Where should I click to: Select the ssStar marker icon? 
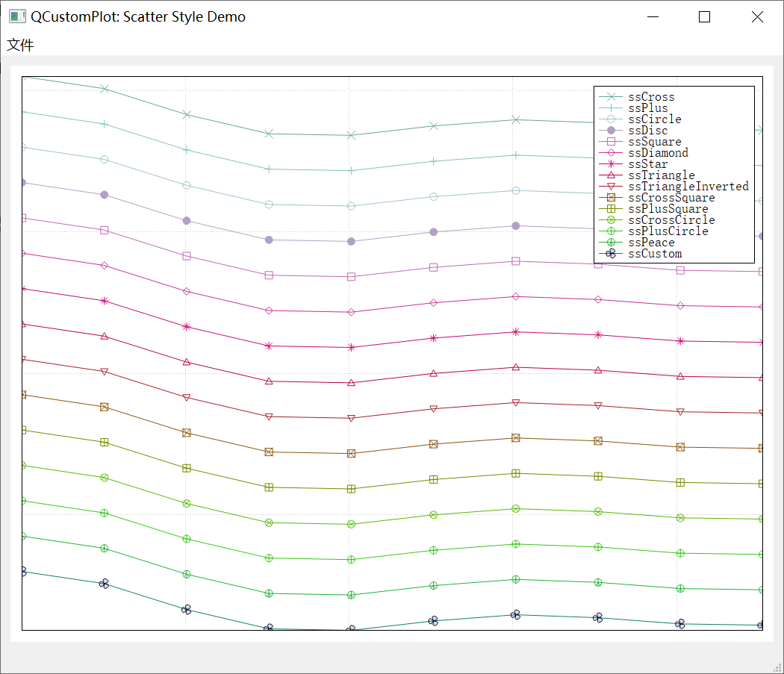point(609,163)
